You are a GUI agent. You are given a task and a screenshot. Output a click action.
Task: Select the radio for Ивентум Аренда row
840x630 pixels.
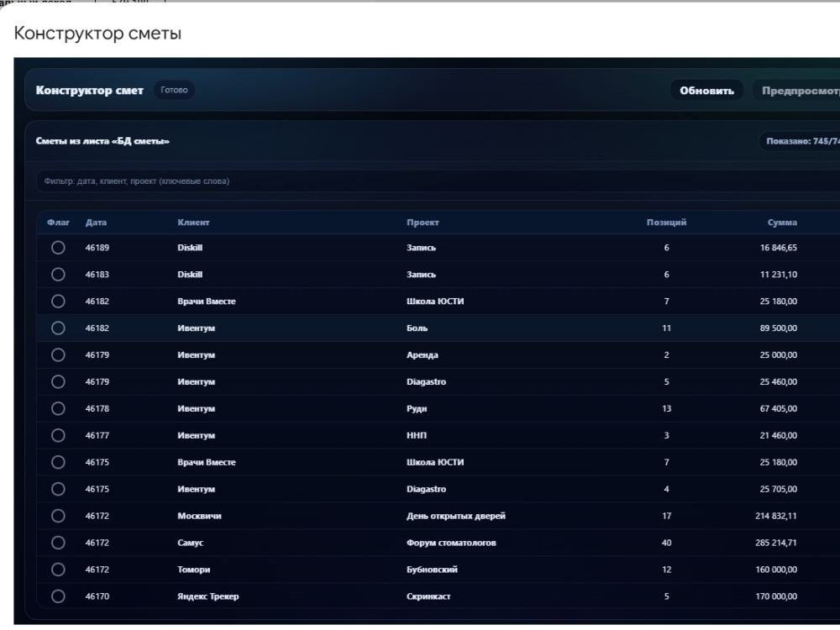(x=59, y=354)
